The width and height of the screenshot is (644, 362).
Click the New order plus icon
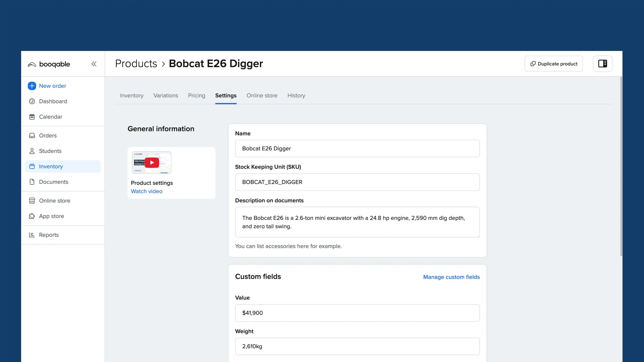pos(32,86)
